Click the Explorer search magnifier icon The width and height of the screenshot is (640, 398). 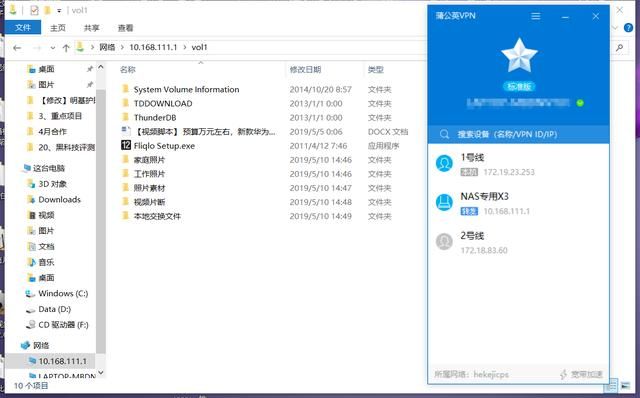pos(620,47)
